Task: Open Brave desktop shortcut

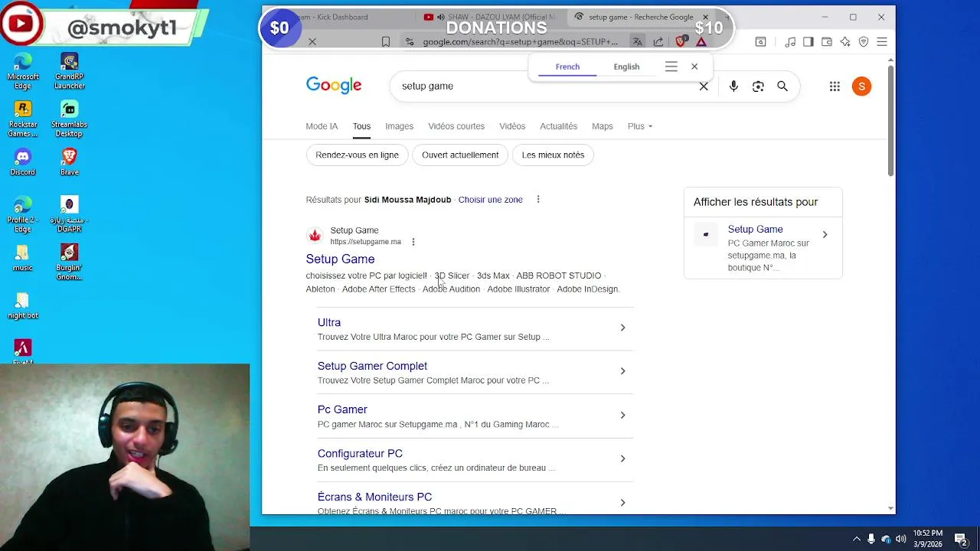Action: coord(69,162)
